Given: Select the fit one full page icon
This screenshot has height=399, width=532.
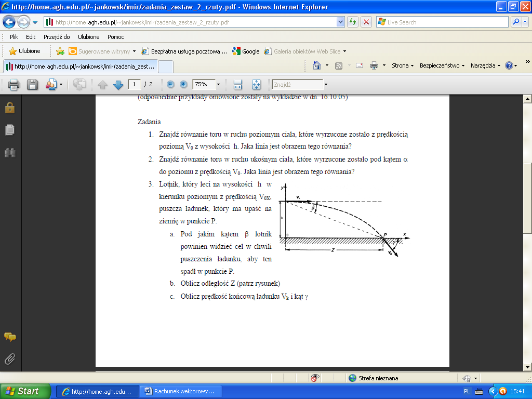Looking at the screenshot, I should click(x=256, y=85).
